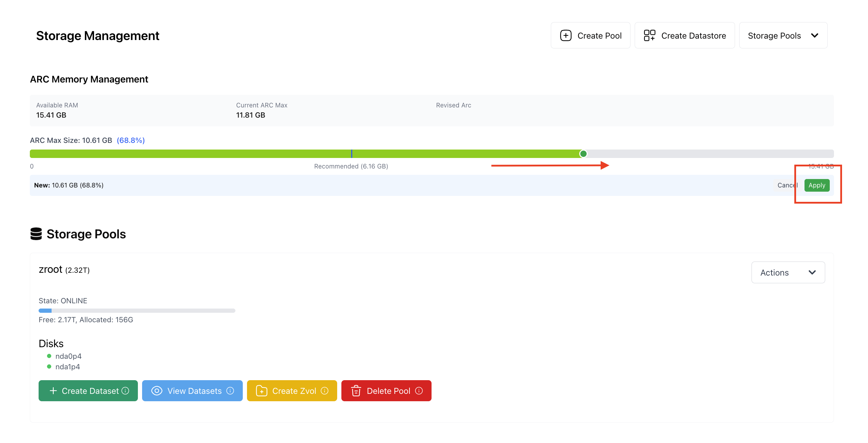
Task: Click the Disks heading
Action: coord(51,343)
